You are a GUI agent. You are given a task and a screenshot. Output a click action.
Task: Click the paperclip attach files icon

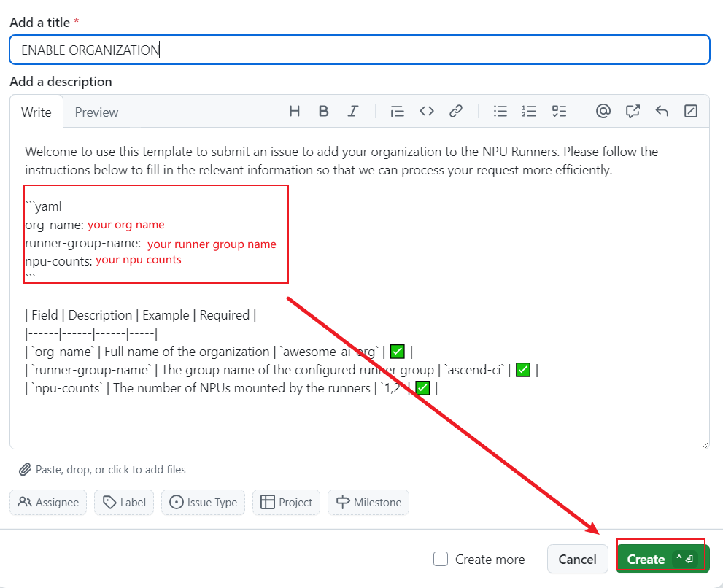pyautogui.click(x=25, y=470)
